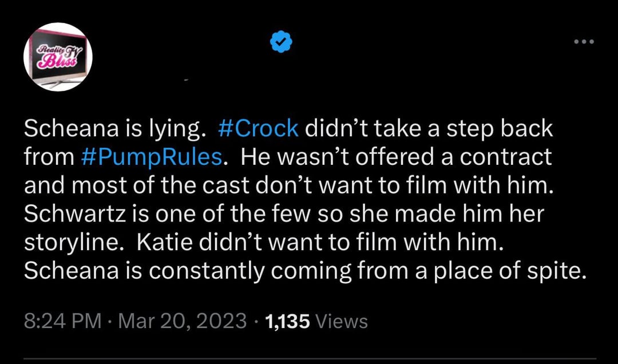Click the divider line below the timestamp

[310, 358]
